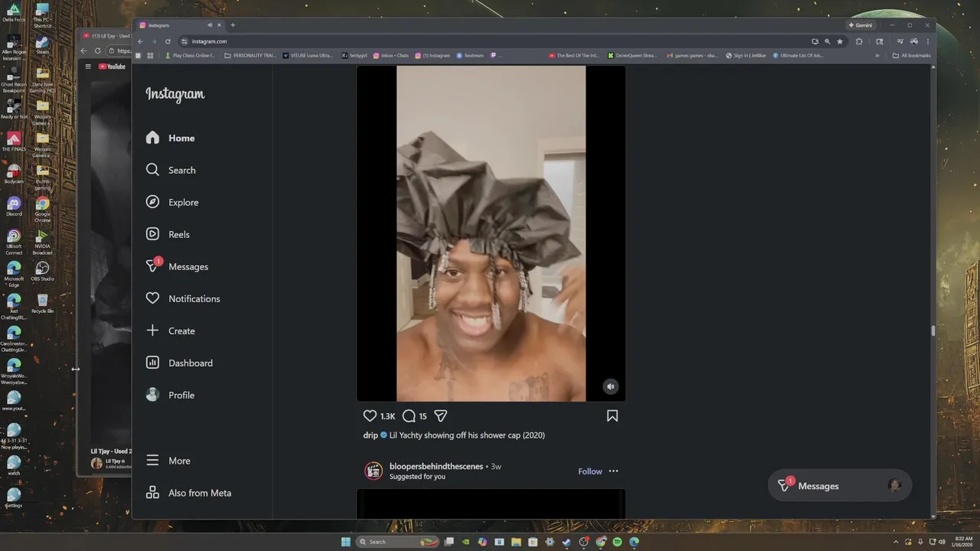Expand hidden bookmarks chevron

point(877,55)
